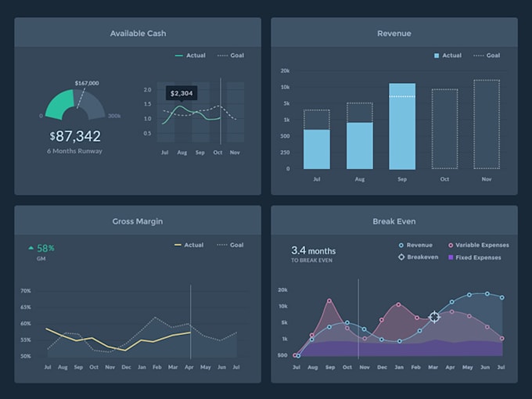Click the 70% label on Gross Margin axis

26,291
